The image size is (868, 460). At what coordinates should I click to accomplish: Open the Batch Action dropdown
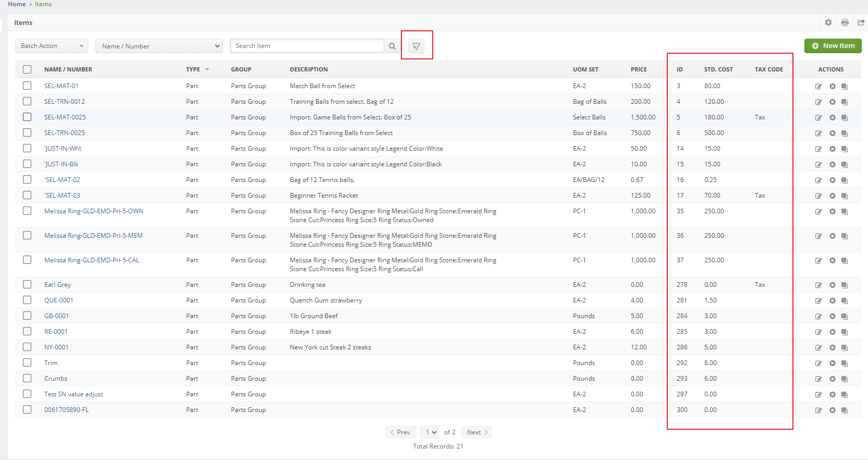pos(52,46)
